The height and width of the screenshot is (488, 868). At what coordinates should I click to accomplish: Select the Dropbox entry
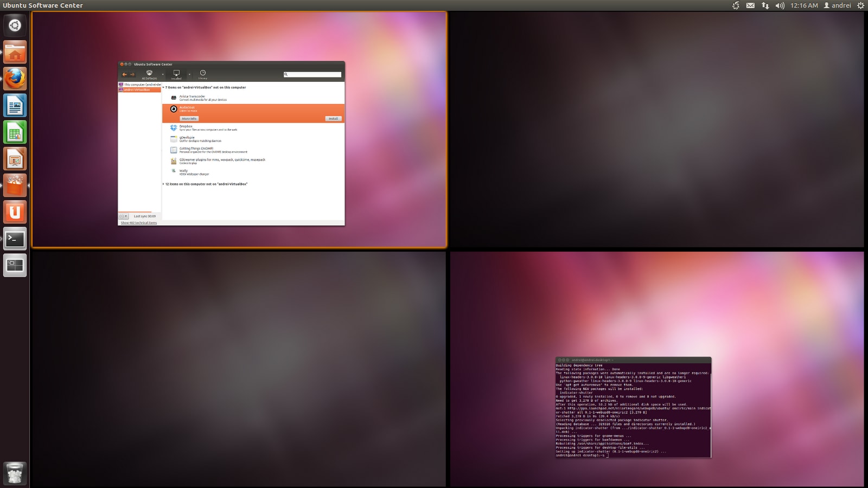[253, 128]
